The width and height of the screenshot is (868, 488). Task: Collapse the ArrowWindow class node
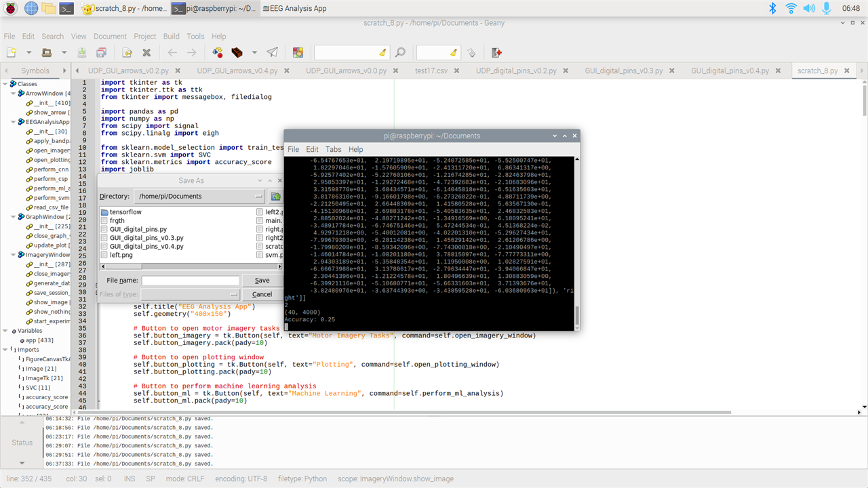pyautogui.click(x=13, y=94)
